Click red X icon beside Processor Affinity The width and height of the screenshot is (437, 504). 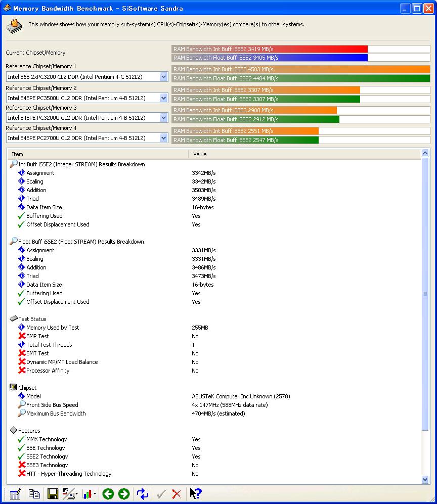coord(22,370)
